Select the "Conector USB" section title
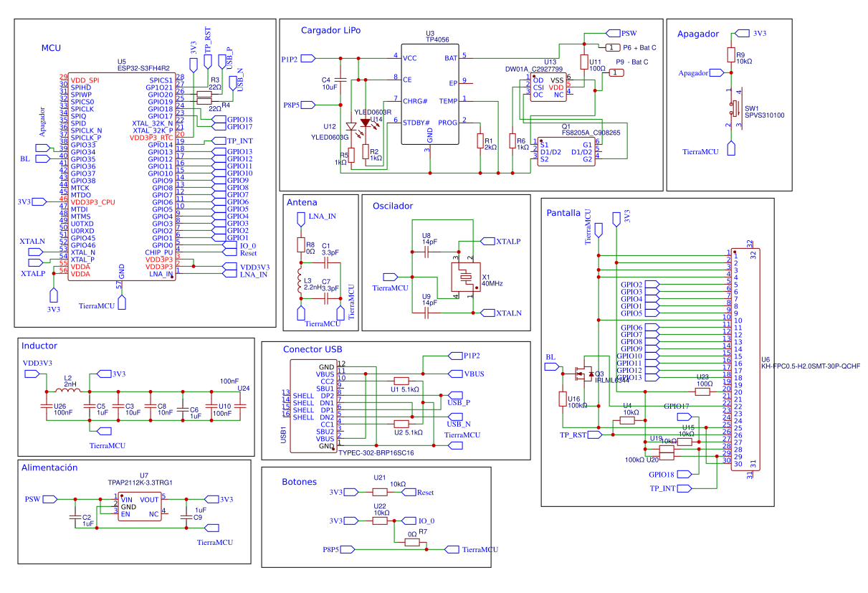 tap(313, 349)
